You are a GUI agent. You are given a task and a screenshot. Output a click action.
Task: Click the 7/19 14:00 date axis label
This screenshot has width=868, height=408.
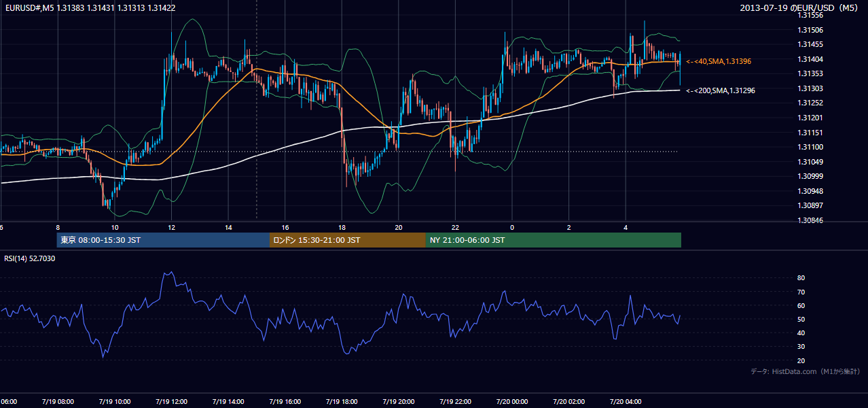click(x=228, y=401)
